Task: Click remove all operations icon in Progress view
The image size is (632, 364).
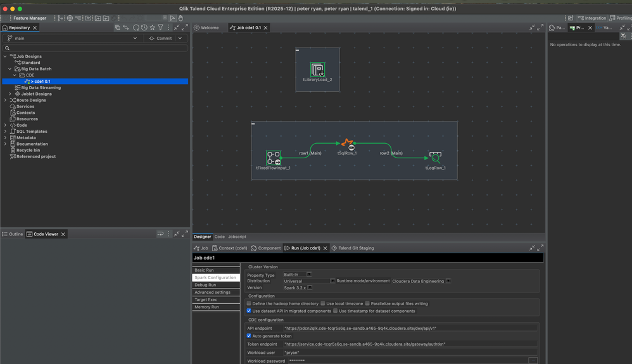Action: (624, 36)
